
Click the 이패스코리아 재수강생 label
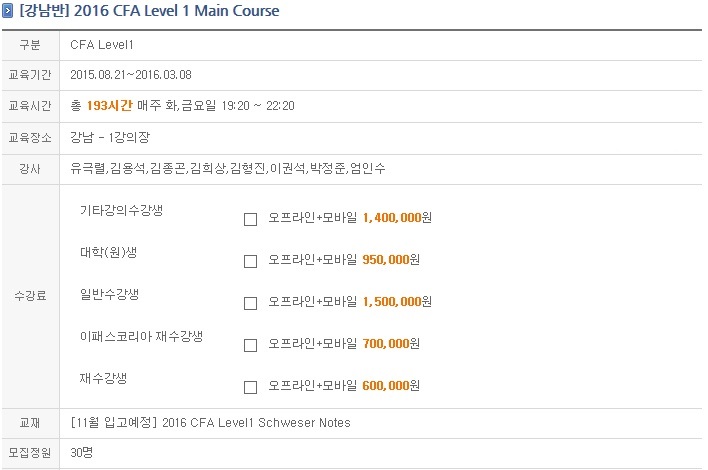[x=141, y=336]
